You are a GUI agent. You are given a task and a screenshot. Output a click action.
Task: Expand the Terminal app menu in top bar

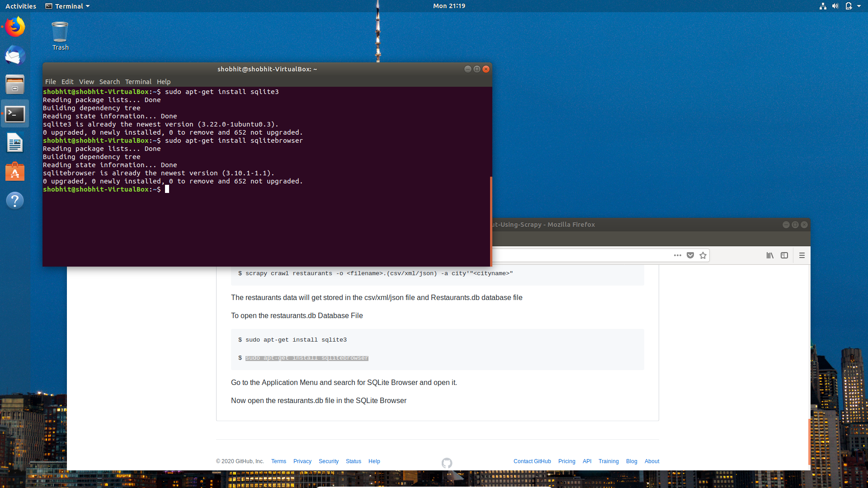[x=68, y=6]
